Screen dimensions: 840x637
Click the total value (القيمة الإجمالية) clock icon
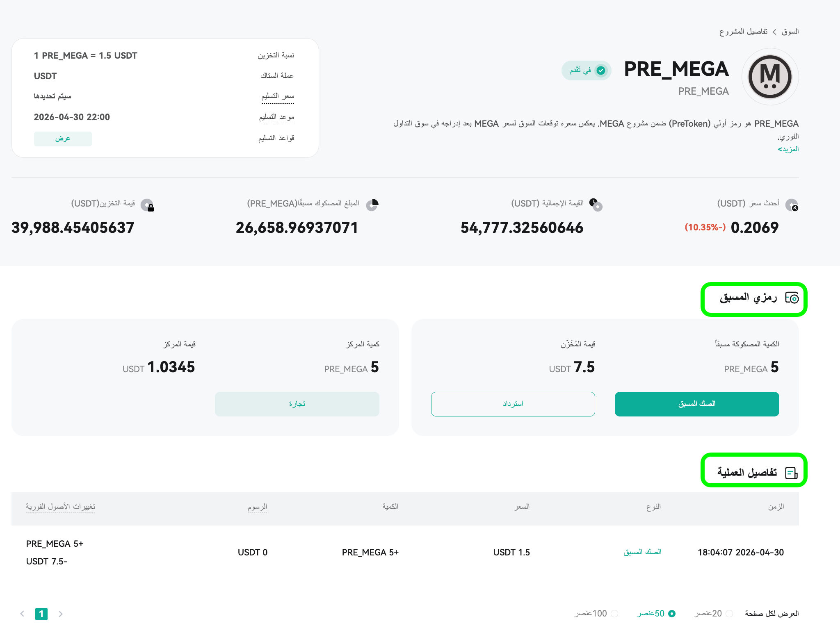pyautogui.click(x=596, y=205)
